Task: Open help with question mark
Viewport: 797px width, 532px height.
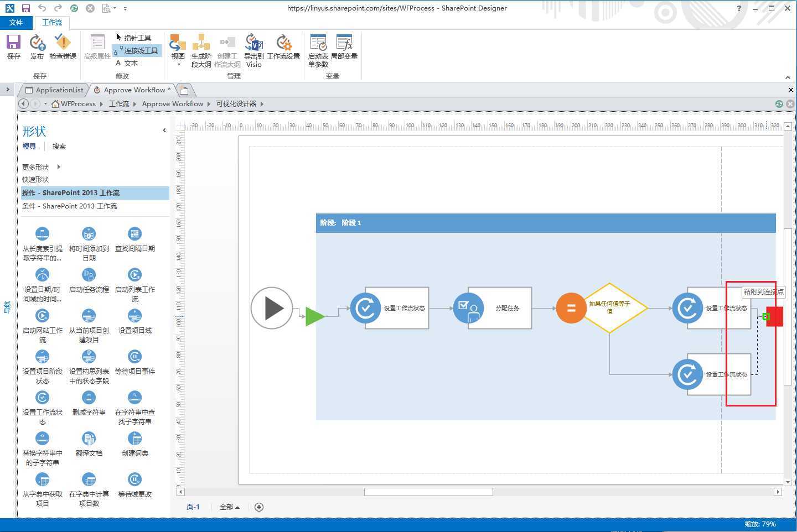Action: click(x=739, y=8)
